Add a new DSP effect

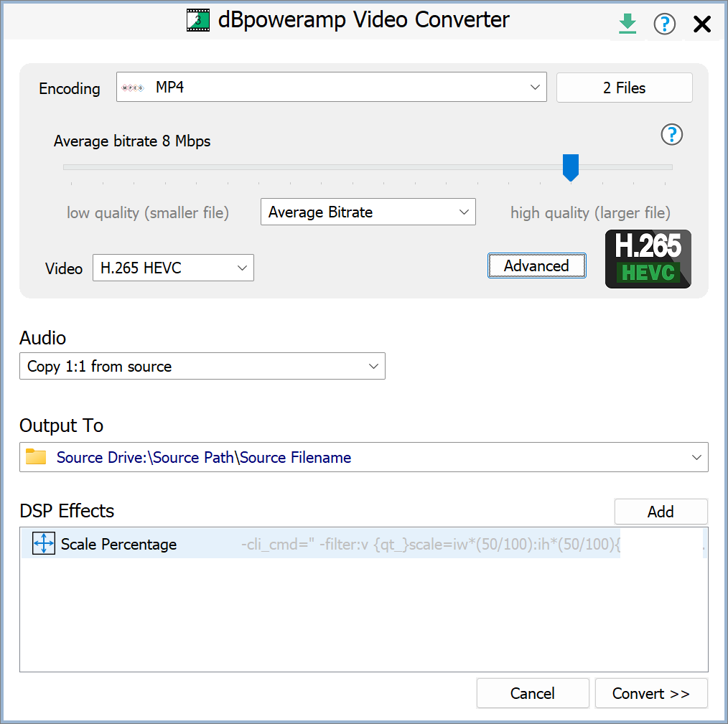[661, 512]
